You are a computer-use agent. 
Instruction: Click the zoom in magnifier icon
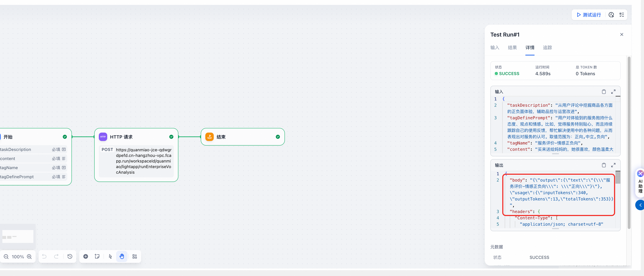pyautogui.click(x=29, y=257)
